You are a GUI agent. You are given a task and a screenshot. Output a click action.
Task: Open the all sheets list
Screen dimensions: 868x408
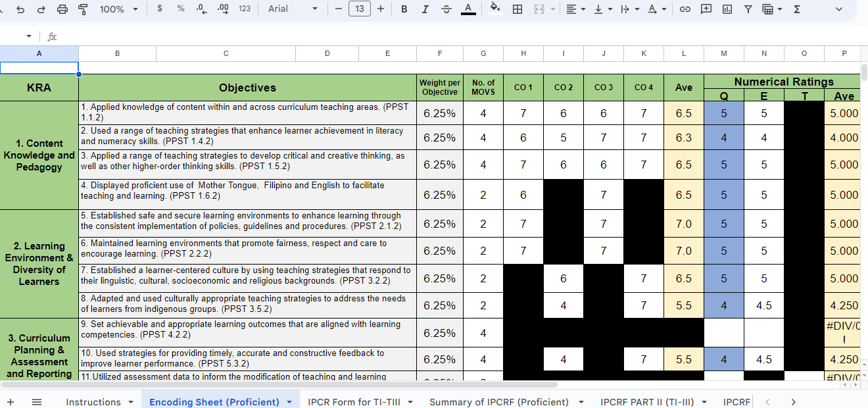click(37, 401)
